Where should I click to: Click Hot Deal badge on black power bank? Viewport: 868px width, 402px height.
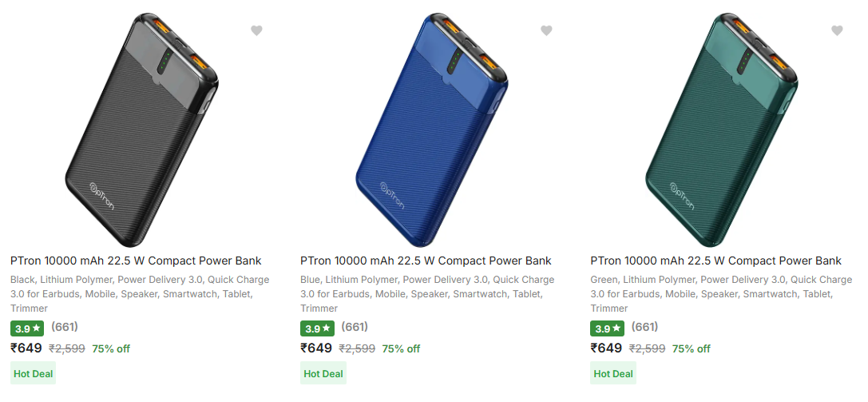point(33,373)
